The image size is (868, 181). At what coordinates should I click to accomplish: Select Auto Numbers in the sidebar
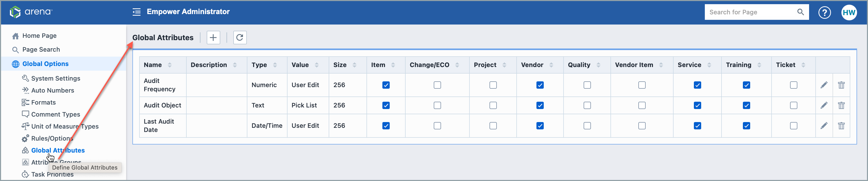pos(53,90)
